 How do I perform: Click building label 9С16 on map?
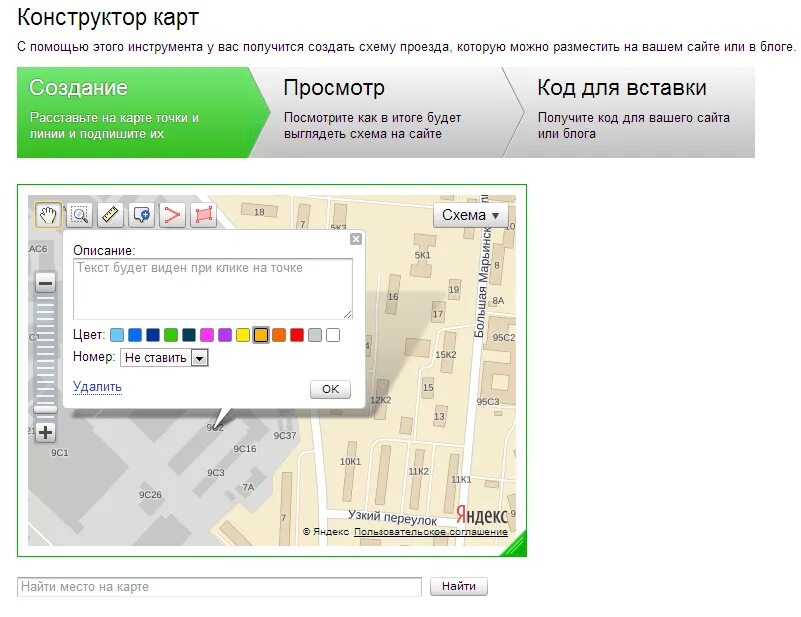[x=245, y=449]
